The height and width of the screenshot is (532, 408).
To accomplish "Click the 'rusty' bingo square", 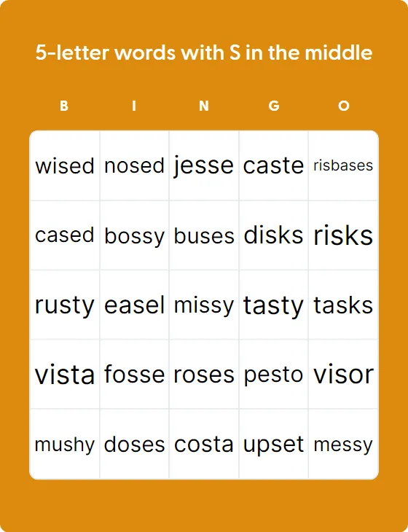I will (65, 305).
